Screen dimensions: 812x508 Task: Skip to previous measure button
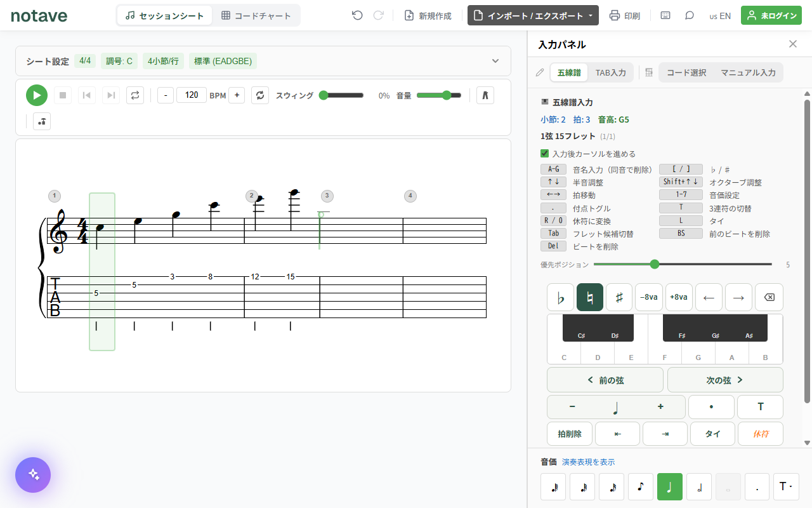point(87,95)
